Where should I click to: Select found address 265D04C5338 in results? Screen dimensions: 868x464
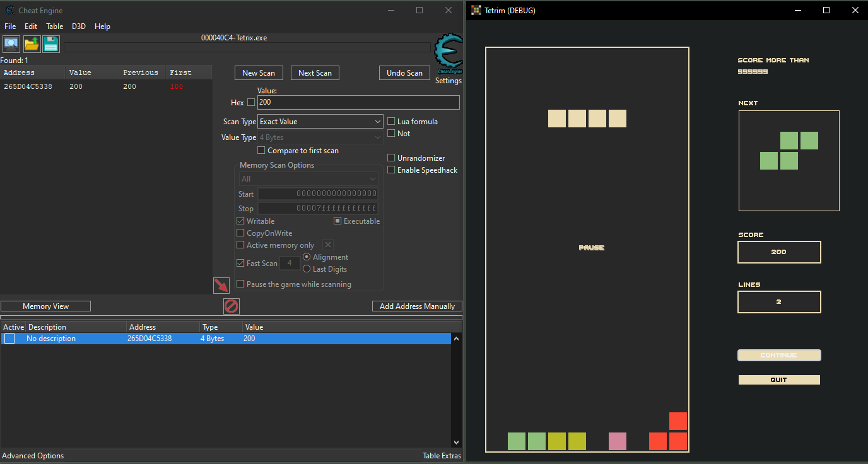coord(28,87)
